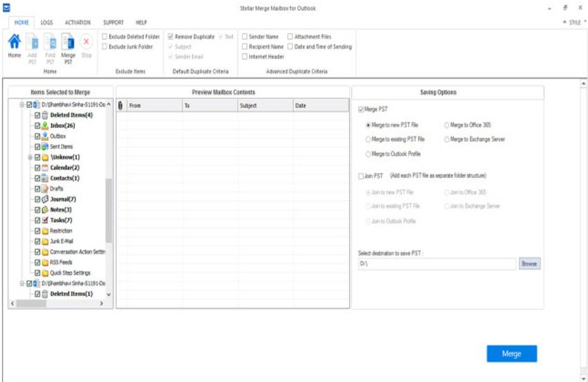The image size is (588, 382).
Task: Click the attachment paperclip column header
Action: click(121, 106)
